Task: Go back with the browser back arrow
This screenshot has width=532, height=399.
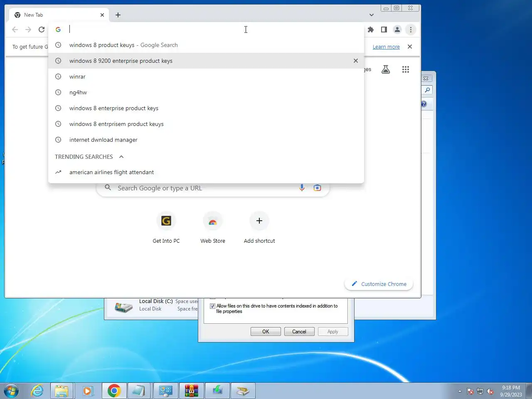Action: click(x=15, y=30)
